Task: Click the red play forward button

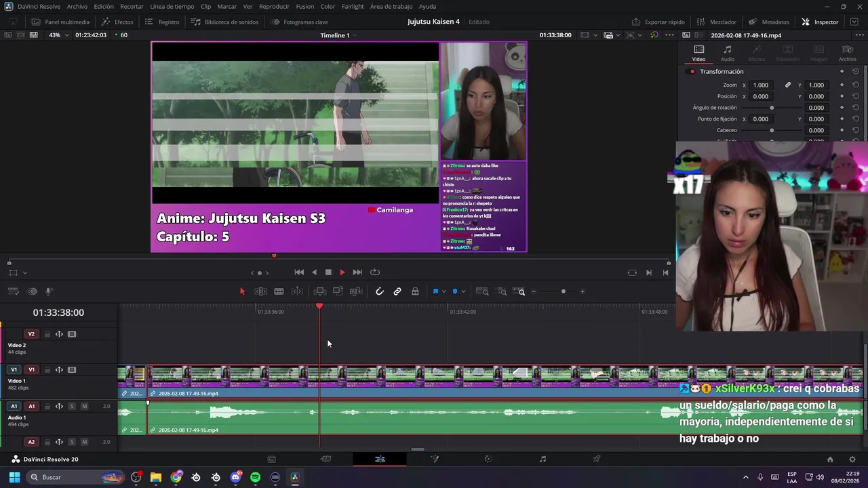Action: (x=342, y=272)
